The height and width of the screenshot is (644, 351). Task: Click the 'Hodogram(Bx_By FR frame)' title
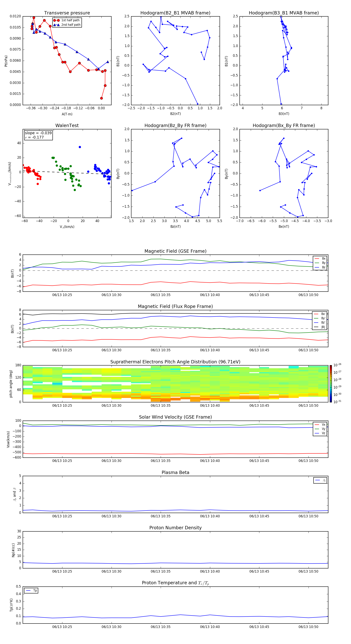pyautogui.click(x=284, y=125)
